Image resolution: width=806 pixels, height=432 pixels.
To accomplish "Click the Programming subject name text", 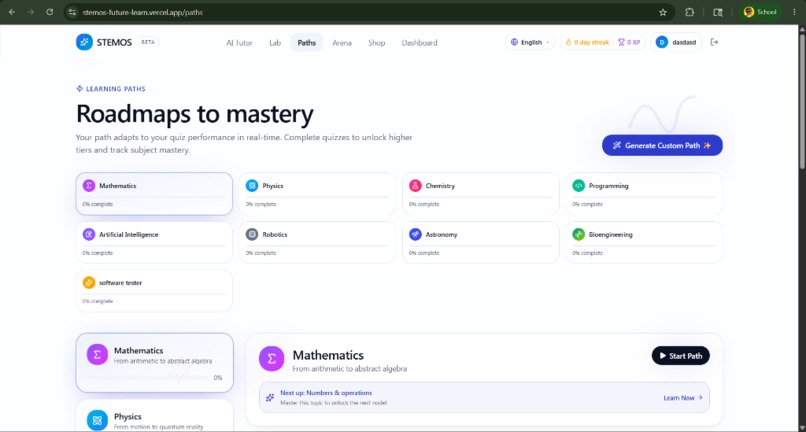I will coord(609,186).
